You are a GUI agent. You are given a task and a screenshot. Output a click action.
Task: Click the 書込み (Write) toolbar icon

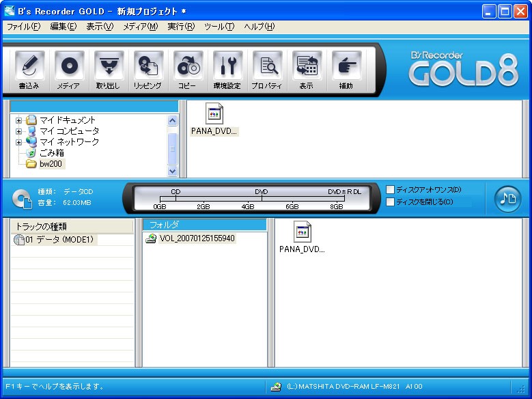(x=29, y=68)
